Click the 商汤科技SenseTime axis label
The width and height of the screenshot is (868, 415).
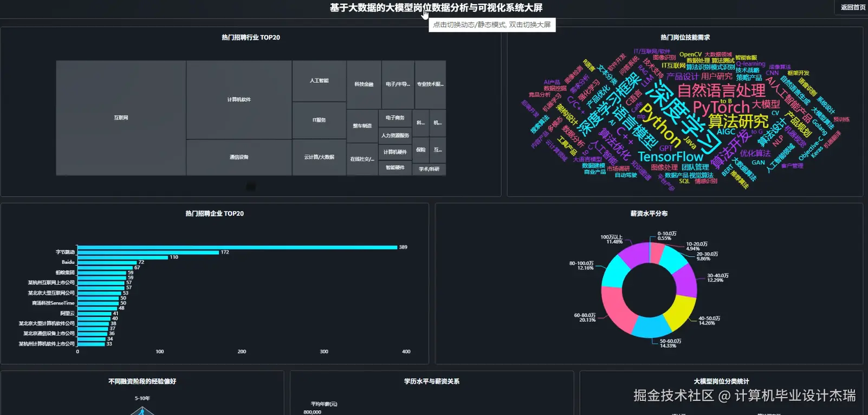53,303
